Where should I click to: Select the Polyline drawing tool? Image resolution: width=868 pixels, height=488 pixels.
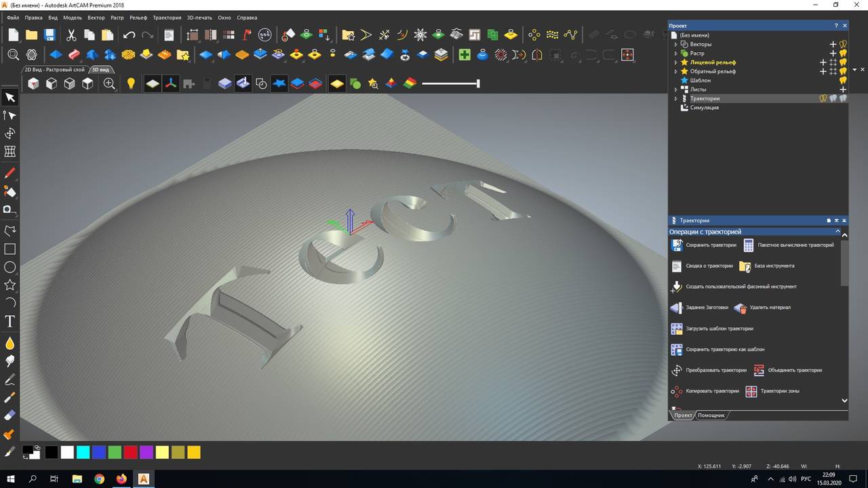(10, 231)
